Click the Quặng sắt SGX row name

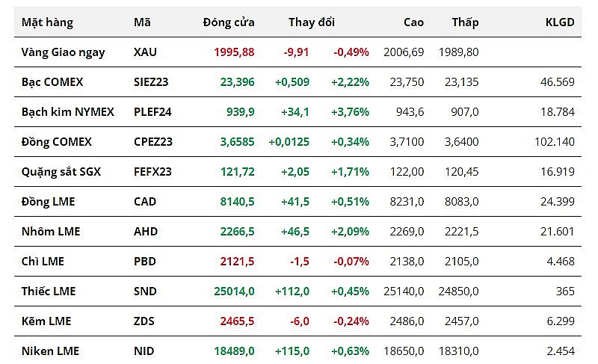tap(61, 172)
